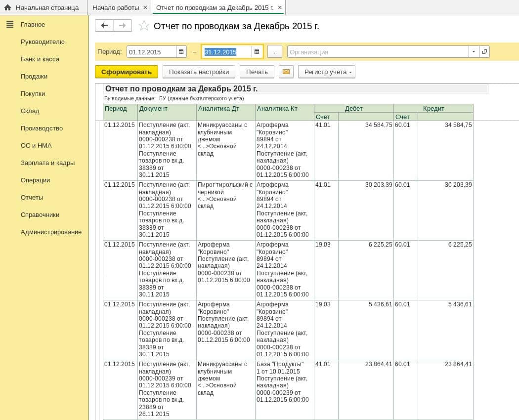
Task: Go forward with the right arrow button
Action: 123,26
